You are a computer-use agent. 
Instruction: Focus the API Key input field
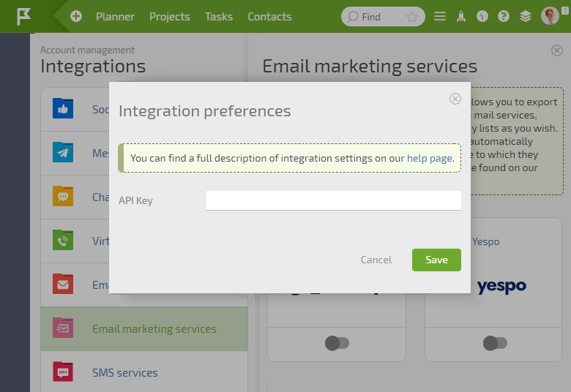pyautogui.click(x=334, y=200)
